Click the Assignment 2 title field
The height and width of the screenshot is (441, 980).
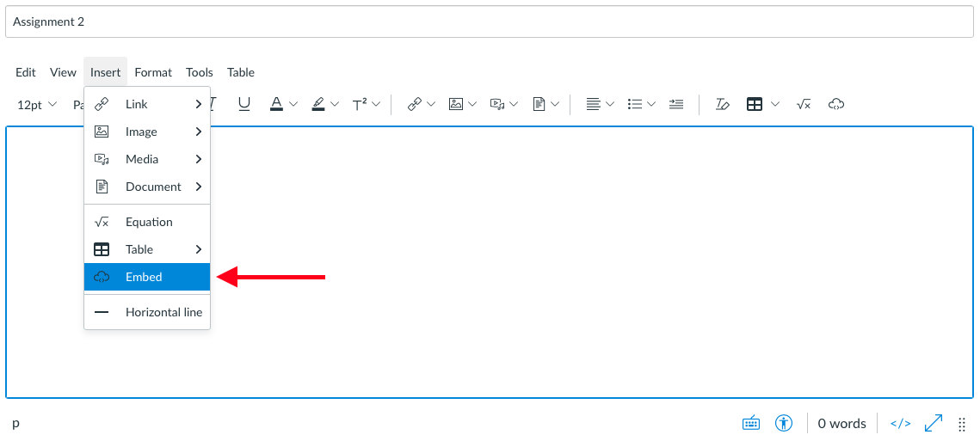(x=490, y=21)
